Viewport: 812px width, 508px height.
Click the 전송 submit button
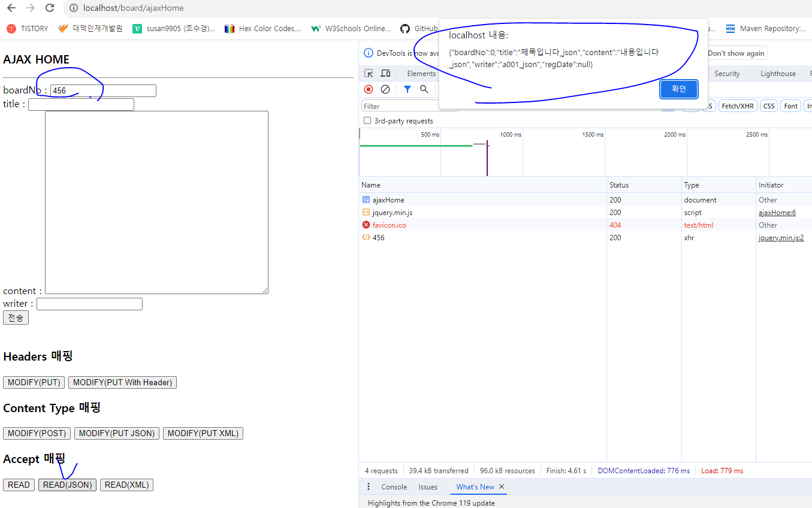(16, 317)
